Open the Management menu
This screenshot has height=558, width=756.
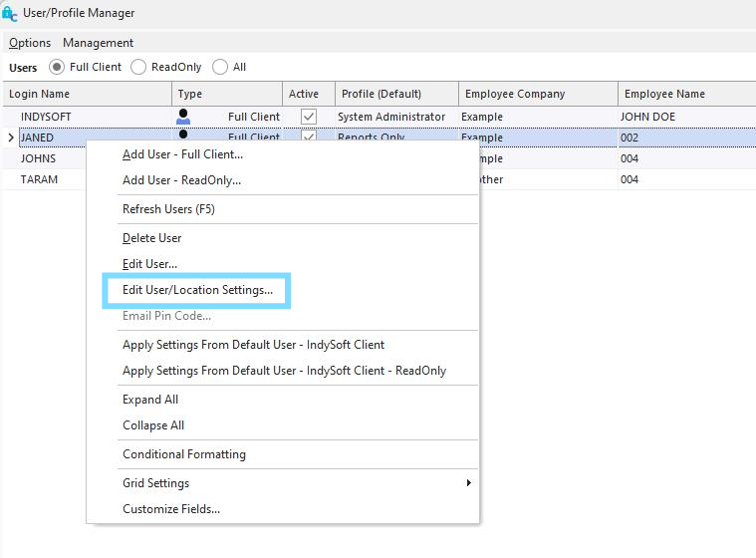click(98, 43)
